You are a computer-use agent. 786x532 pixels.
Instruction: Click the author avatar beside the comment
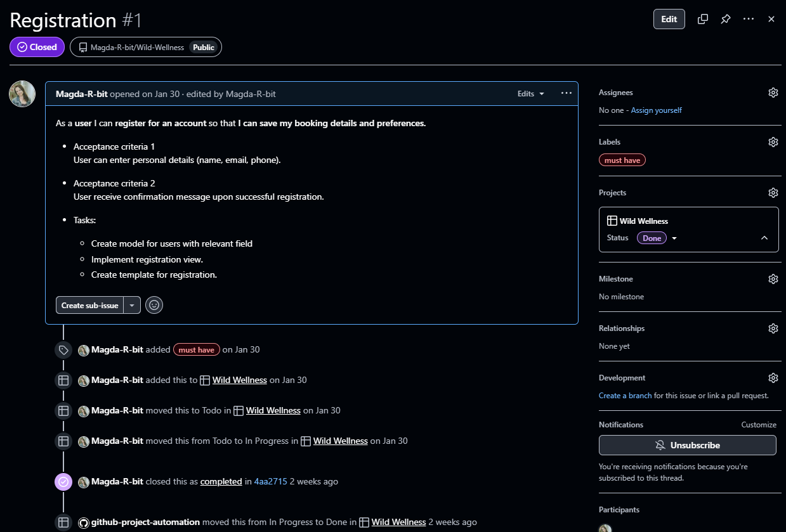tap(22, 94)
